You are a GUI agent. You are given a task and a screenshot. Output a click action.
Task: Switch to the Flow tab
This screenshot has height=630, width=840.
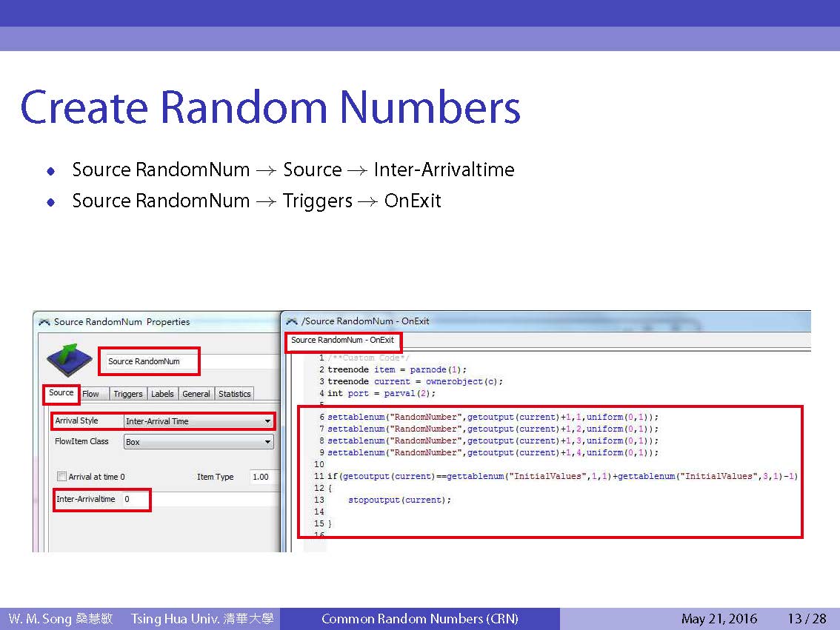coord(91,394)
